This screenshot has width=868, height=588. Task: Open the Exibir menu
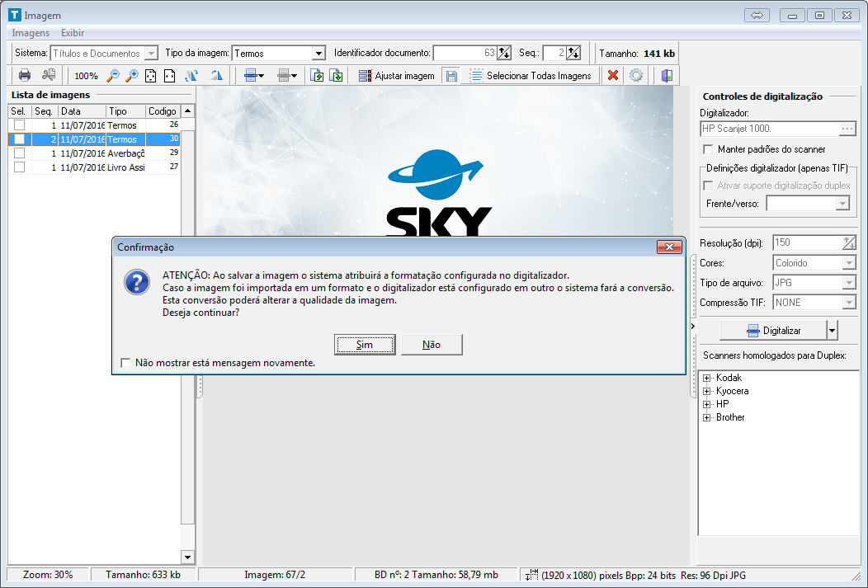click(x=73, y=33)
